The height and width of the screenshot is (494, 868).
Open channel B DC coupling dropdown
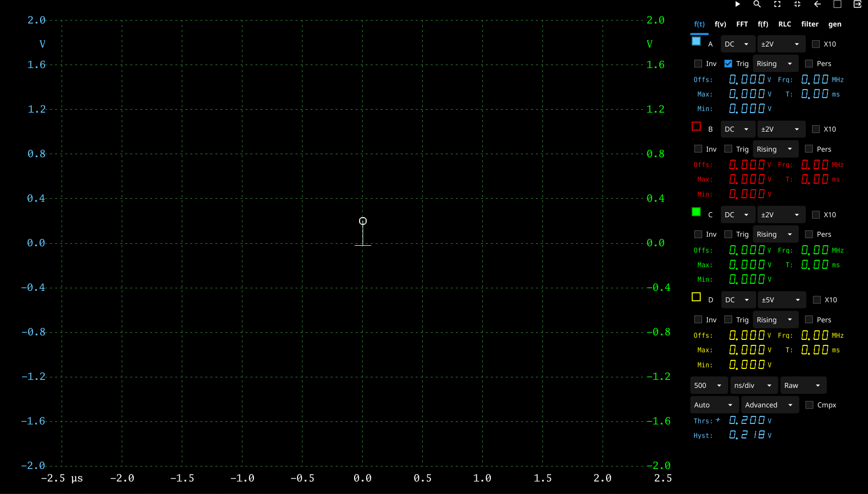(737, 129)
